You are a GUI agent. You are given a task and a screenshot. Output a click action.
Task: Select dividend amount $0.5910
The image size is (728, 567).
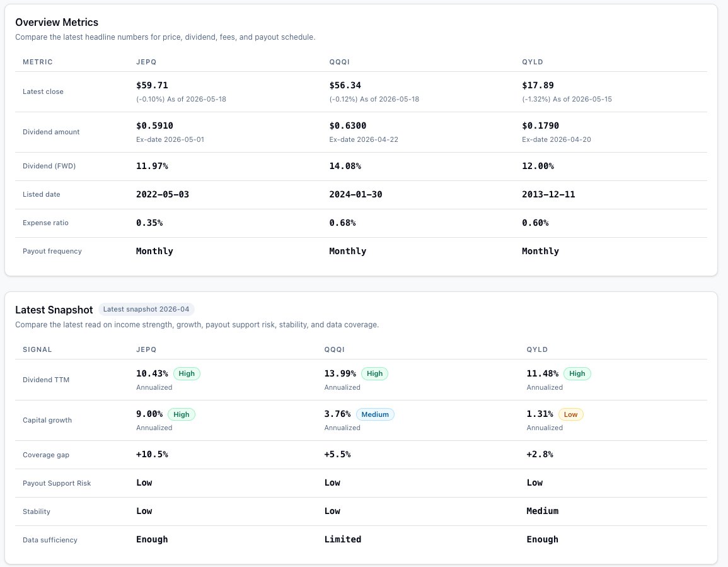[154, 126]
